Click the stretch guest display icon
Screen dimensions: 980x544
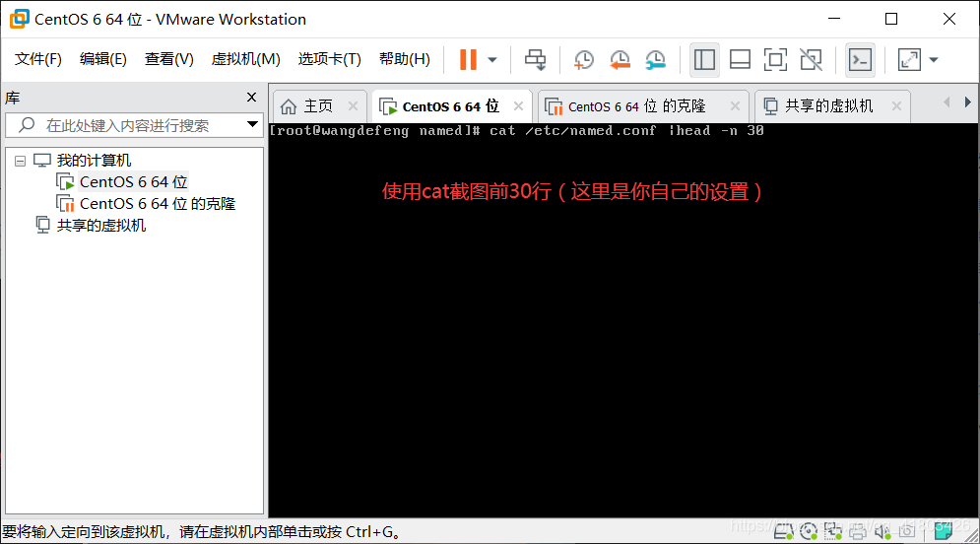909,60
